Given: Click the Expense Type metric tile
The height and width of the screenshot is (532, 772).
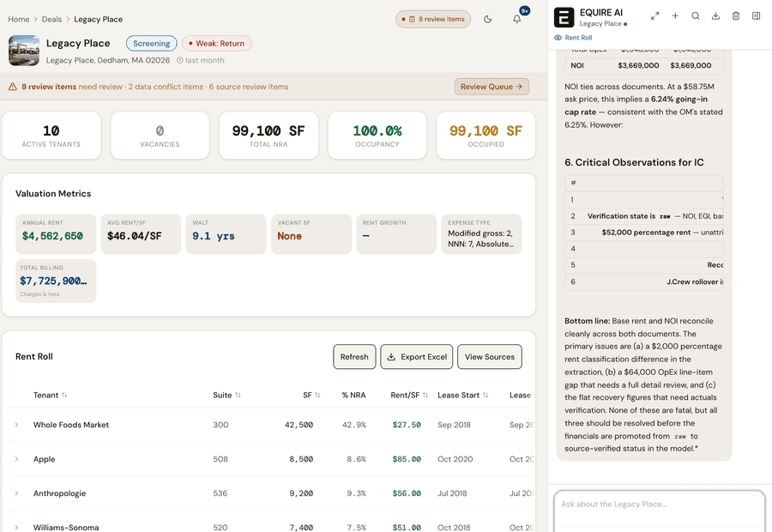Looking at the screenshot, I should click(x=481, y=234).
